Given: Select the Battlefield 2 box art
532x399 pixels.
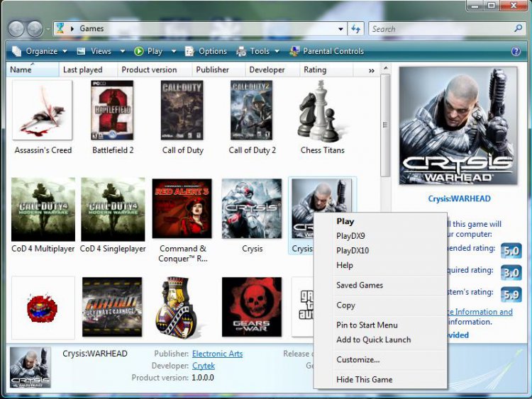Looking at the screenshot, I should [x=112, y=110].
